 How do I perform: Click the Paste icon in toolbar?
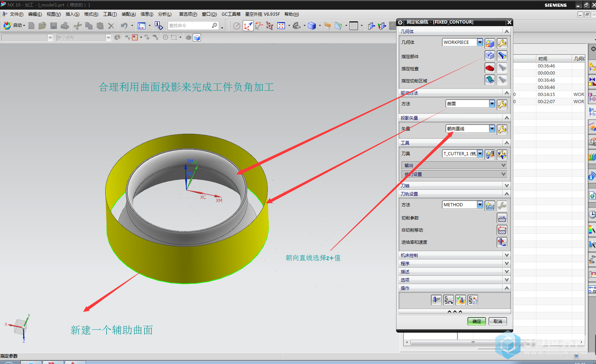coord(100,26)
